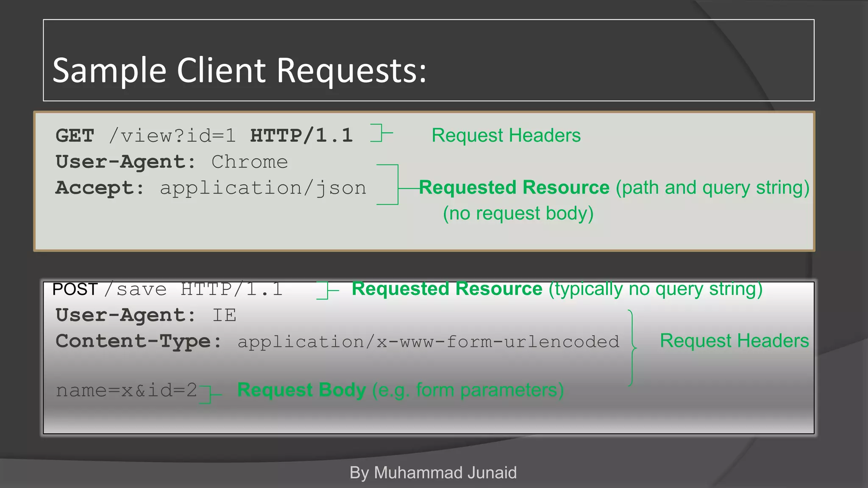
Task: Click the 'User-Agent:' header above Content-Type
Action: click(126, 315)
